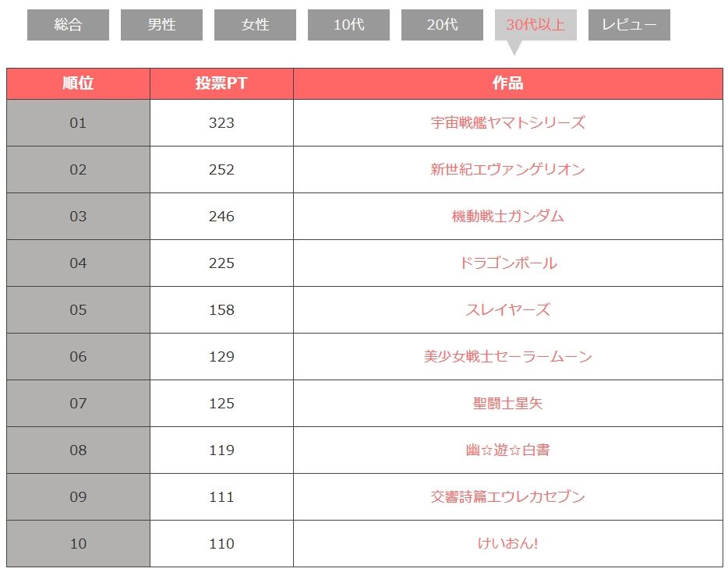Screen dimensions: 728x572
Task: Open 宇宙戦艦ヤマトシリーズ link
Action: (507, 122)
